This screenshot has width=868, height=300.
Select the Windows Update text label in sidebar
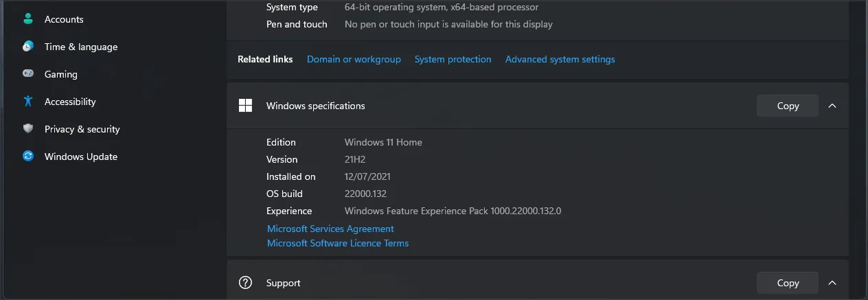pyautogui.click(x=81, y=157)
